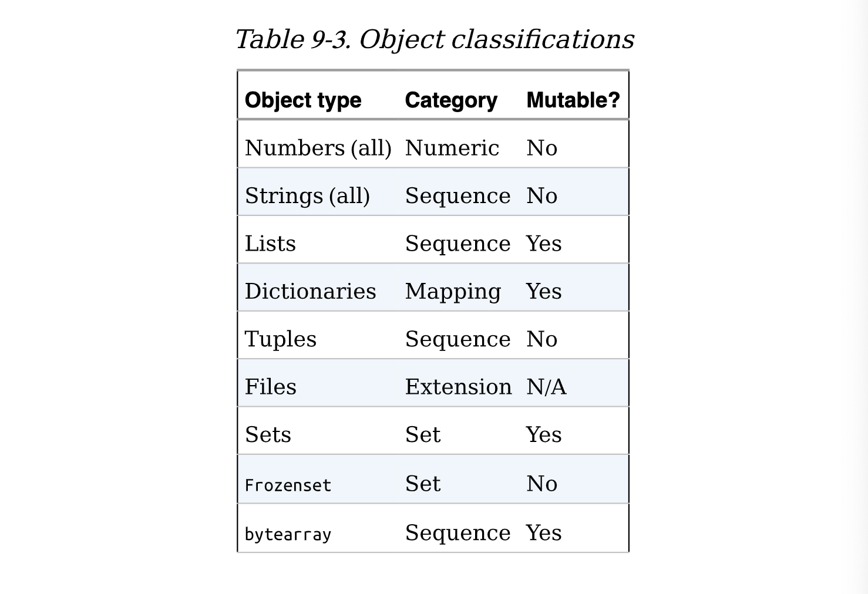Select the Frozenset code-font cell
This screenshot has height=594, width=868.
288,485
